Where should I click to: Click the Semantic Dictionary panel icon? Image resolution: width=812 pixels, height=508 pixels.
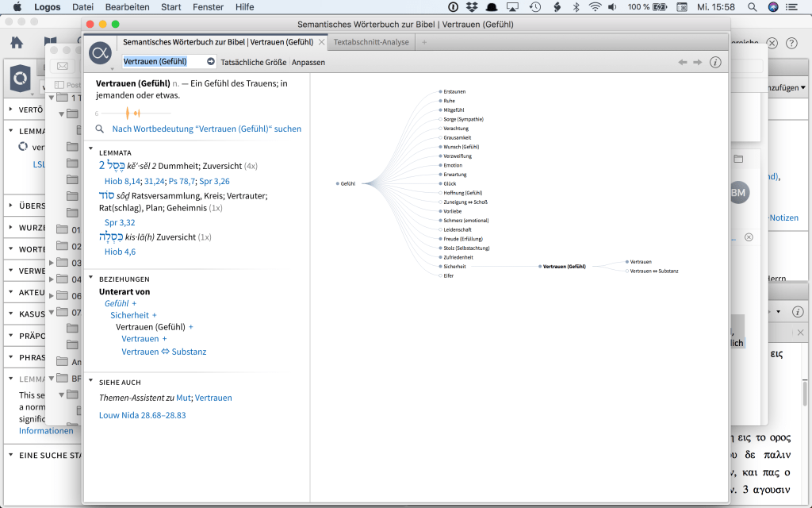(100, 53)
